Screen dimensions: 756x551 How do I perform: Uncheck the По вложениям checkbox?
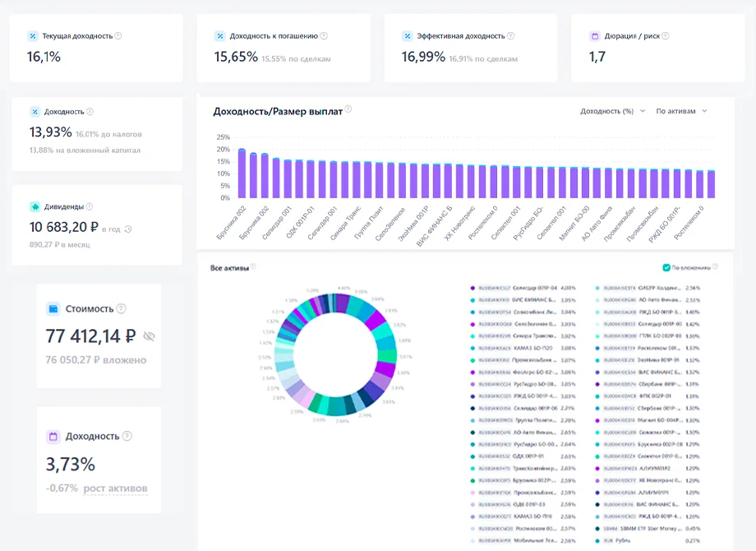click(666, 267)
